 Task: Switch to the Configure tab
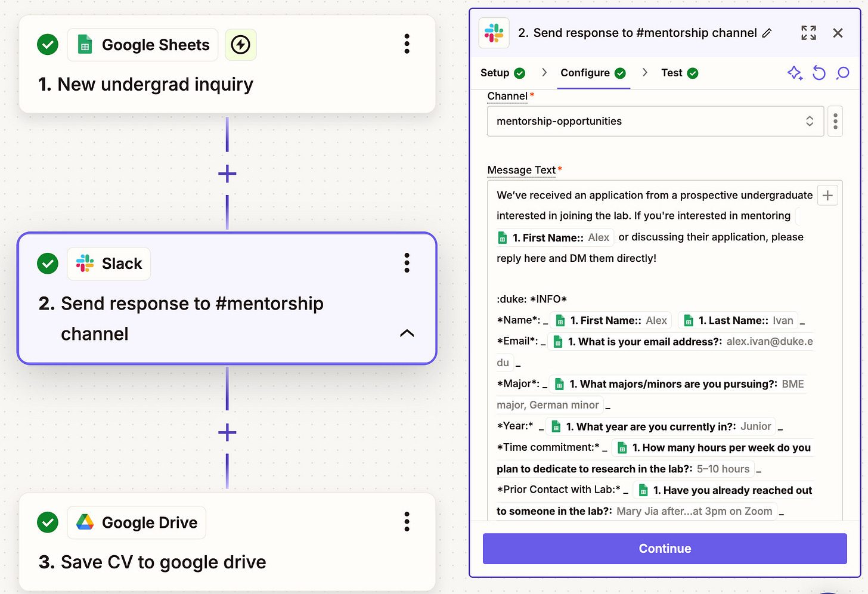[593, 73]
